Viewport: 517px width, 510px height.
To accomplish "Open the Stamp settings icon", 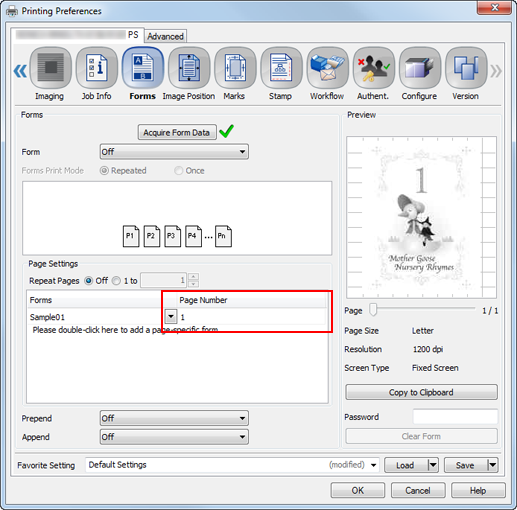I will (281, 68).
